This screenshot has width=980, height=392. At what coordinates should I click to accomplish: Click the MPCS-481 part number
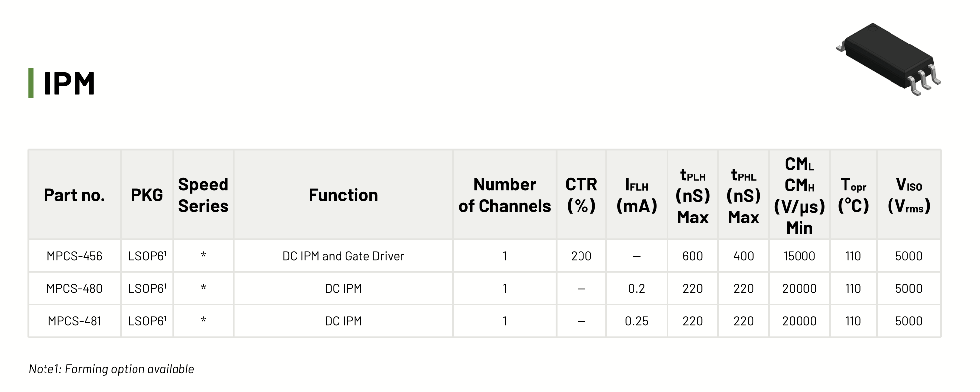coord(75,321)
